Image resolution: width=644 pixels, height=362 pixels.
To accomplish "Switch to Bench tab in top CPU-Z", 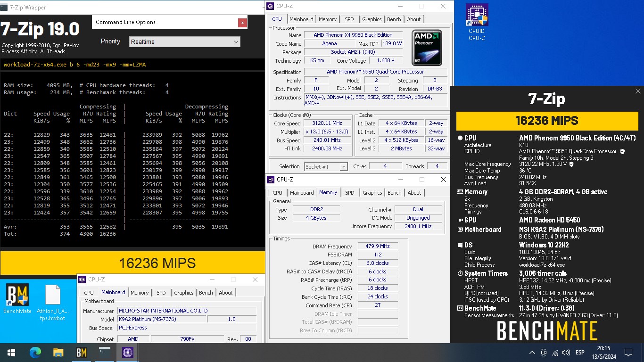I will pos(394,19).
